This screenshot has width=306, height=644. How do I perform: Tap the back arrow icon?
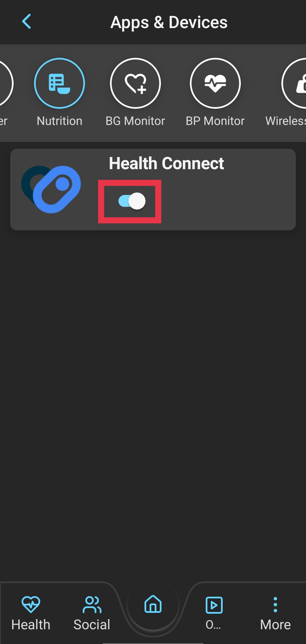pyautogui.click(x=26, y=22)
